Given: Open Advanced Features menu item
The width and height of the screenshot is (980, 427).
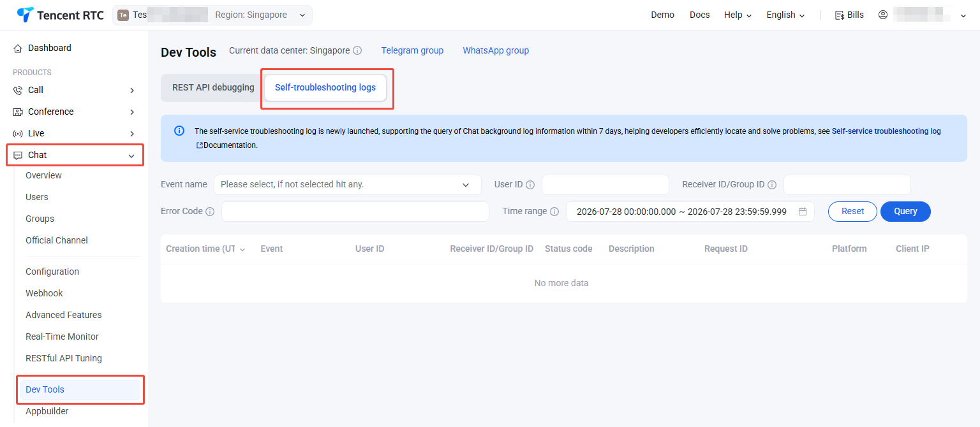Looking at the screenshot, I should click(64, 315).
